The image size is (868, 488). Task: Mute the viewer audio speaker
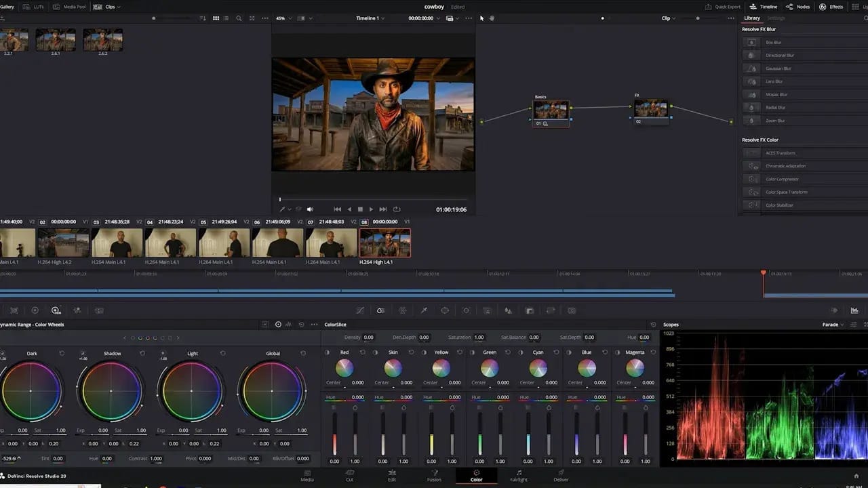coord(310,209)
